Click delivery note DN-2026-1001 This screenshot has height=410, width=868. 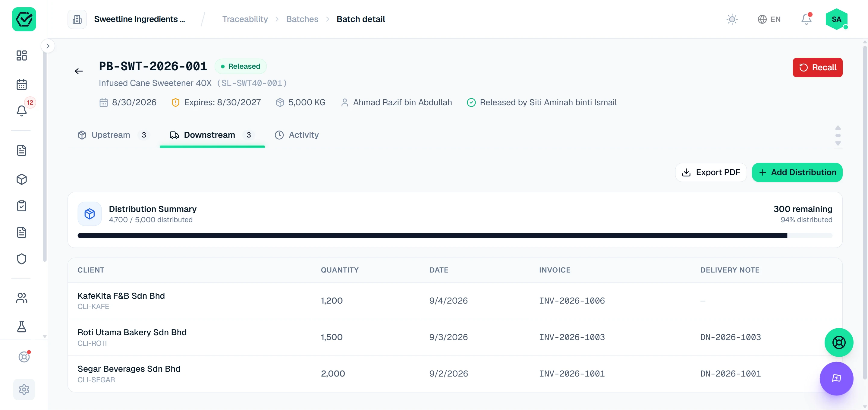point(731,374)
